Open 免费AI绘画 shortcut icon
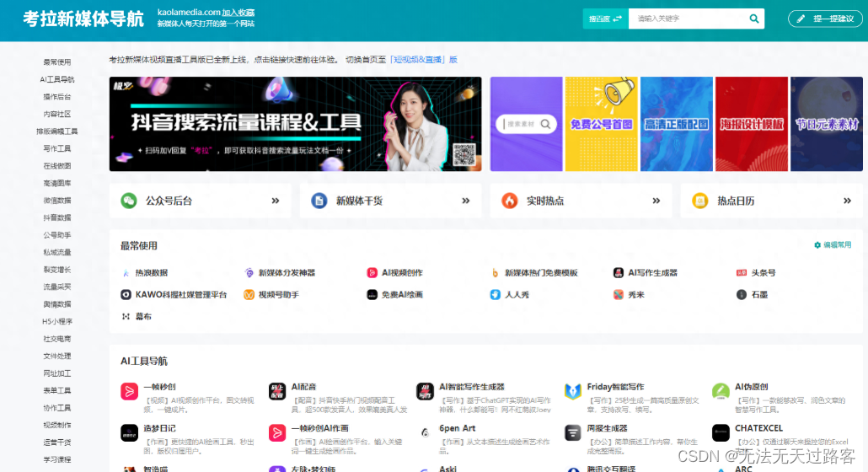The width and height of the screenshot is (868, 472). 372,295
